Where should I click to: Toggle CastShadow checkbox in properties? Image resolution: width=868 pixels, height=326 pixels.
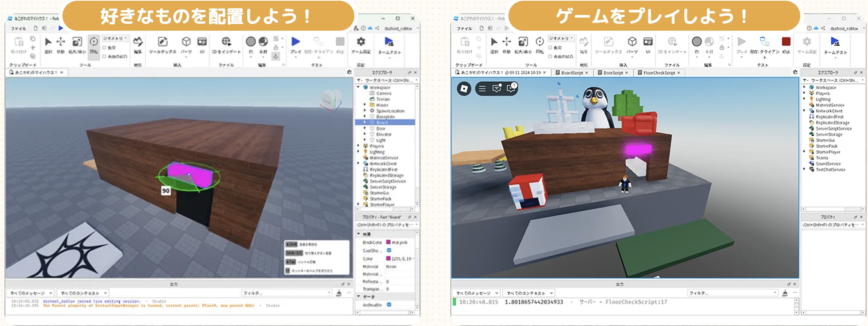pyautogui.click(x=389, y=250)
